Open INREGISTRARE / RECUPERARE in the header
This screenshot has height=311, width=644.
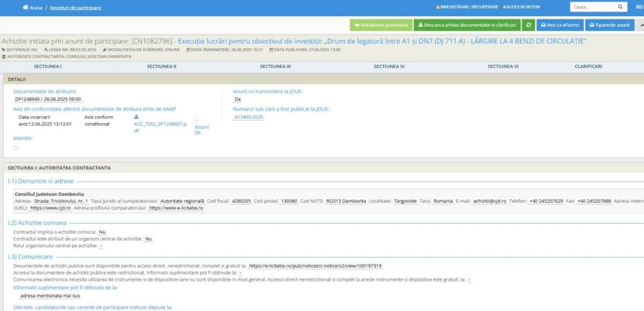point(467,7)
